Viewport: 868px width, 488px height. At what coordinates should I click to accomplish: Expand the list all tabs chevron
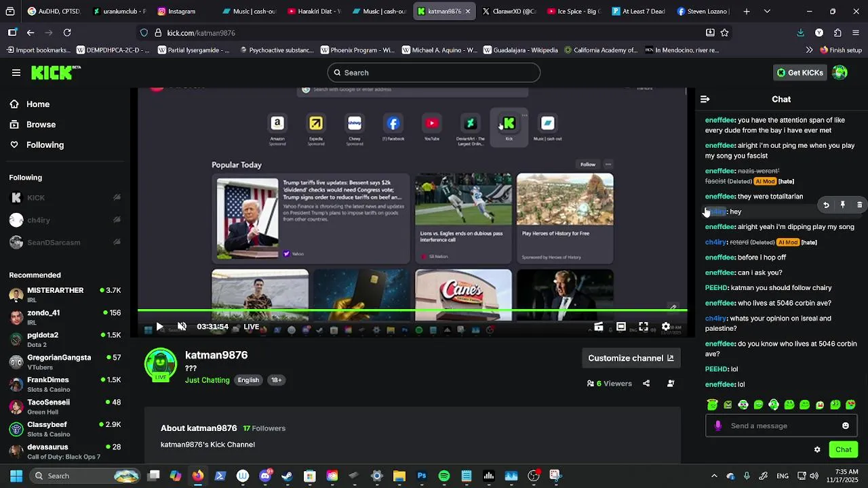coord(767,12)
